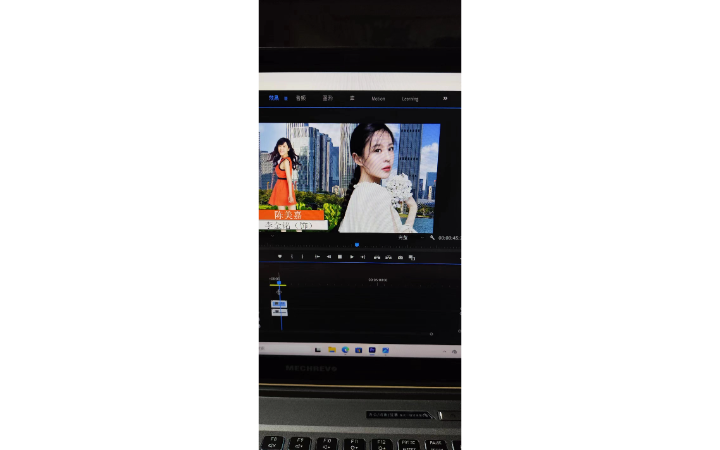Switch to the Motion workspace tab
Viewport: 720px width, 450px height.
378,99
